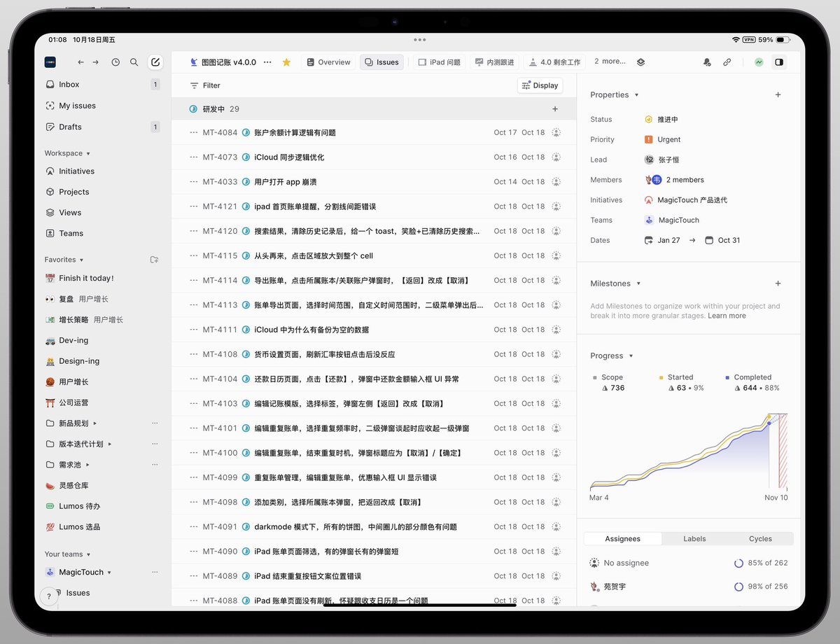
Task: Open the Filter menu
Action: click(x=205, y=85)
